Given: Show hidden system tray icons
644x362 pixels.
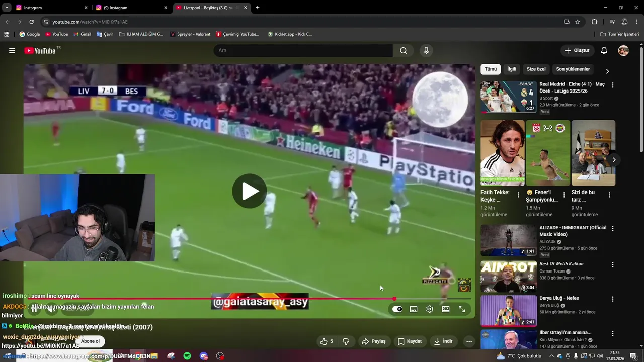Looking at the screenshot, I should click(551, 356).
